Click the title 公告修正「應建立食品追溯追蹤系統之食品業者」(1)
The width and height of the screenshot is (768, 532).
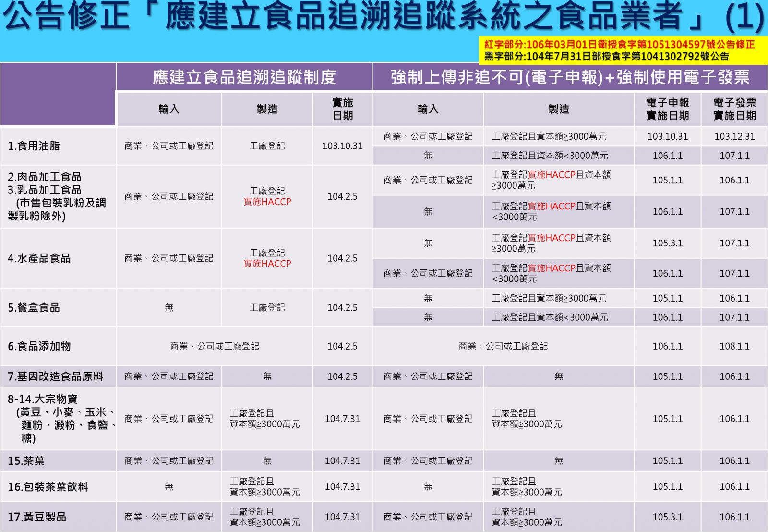pos(384,15)
